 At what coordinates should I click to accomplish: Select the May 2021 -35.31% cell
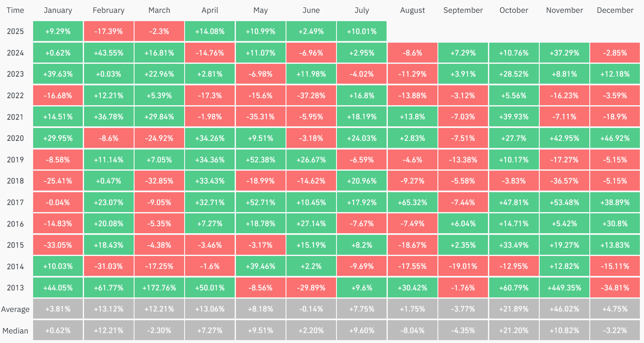pyautogui.click(x=260, y=117)
